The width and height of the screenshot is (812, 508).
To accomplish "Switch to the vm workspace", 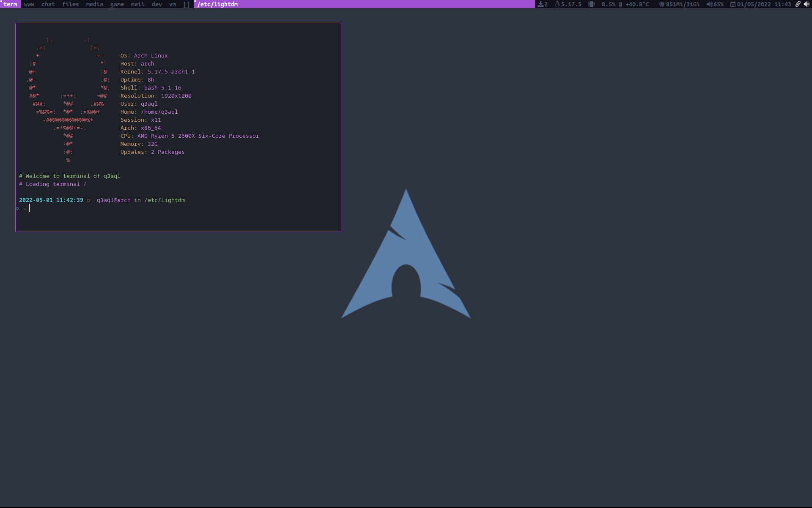I will point(173,4).
